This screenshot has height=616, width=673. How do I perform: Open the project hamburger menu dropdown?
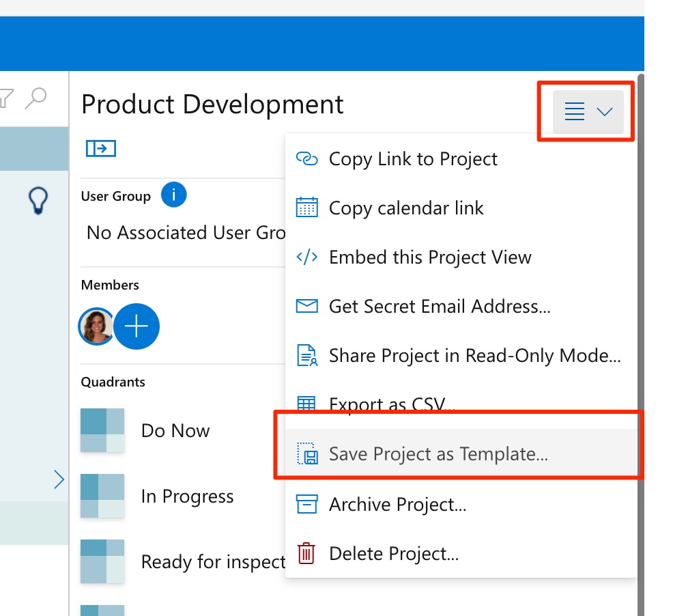click(588, 111)
